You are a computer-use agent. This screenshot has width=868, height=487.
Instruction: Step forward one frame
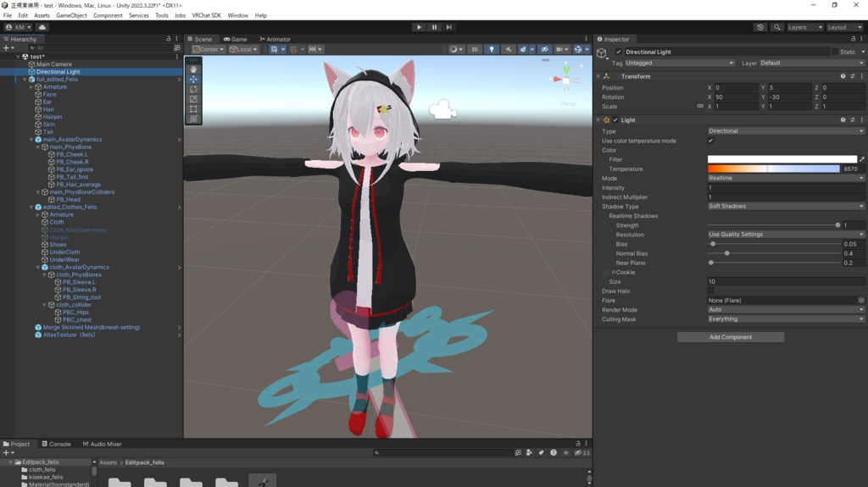click(449, 27)
